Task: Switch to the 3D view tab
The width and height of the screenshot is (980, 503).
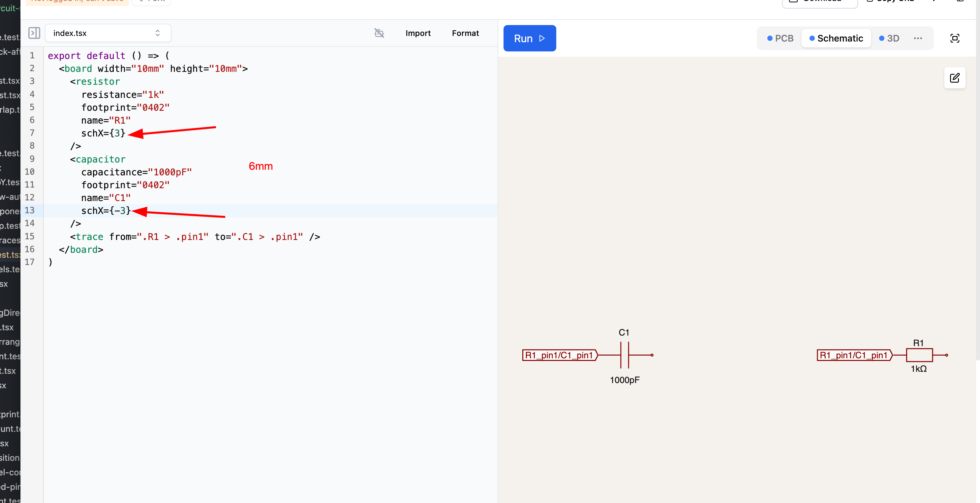Action: tap(889, 38)
